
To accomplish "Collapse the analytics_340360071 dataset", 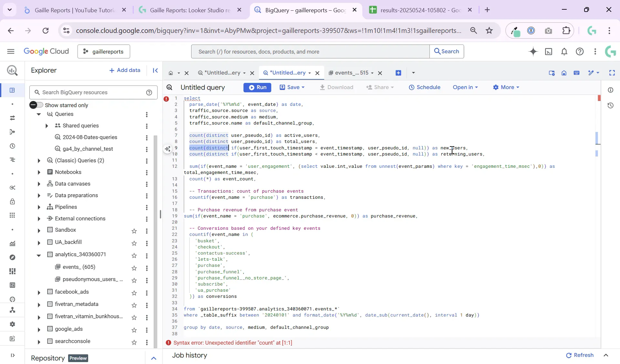I will pyautogui.click(x=39, y=255).
